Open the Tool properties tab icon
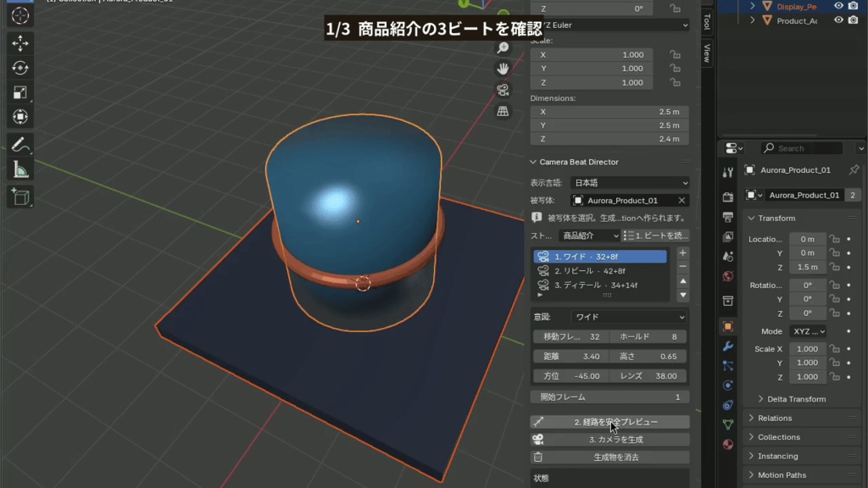868x488 pixels. 728,173
